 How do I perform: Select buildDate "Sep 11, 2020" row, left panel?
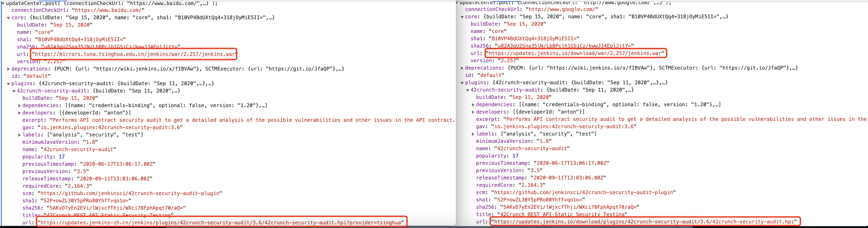60,98
